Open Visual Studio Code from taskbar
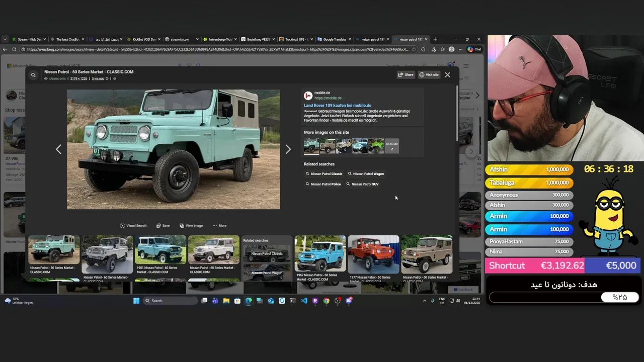This screenshot has width=644, height=362. pos(304,301)
